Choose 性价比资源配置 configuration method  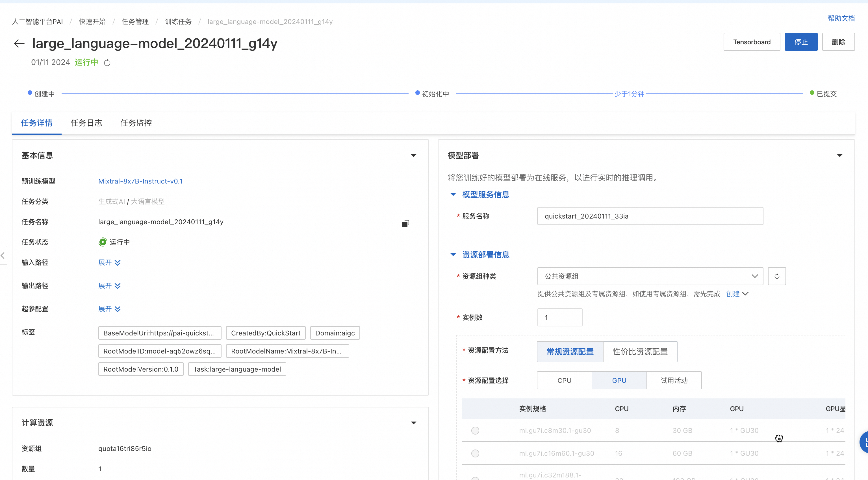pyautogui.click(x=640, y=352)
